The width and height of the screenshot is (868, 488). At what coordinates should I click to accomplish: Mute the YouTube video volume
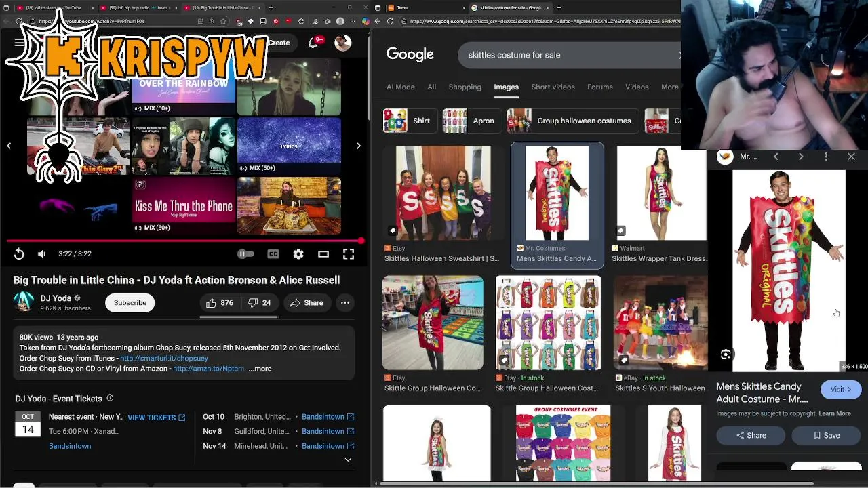coord(42,254)
